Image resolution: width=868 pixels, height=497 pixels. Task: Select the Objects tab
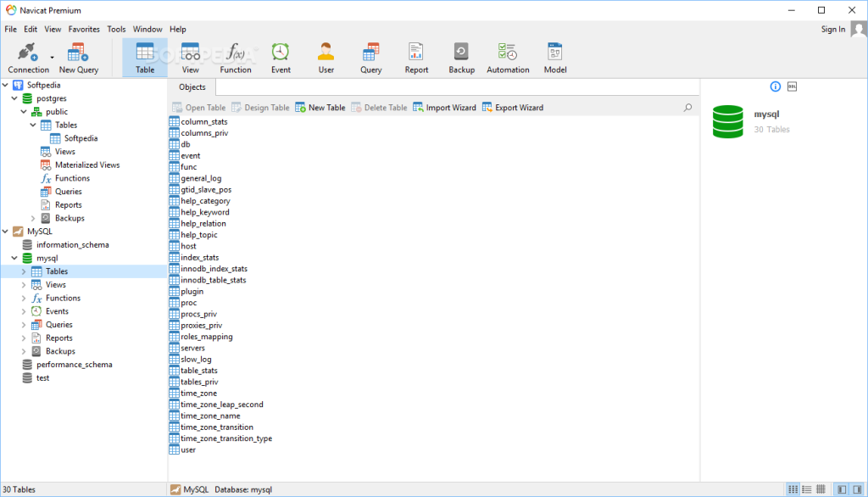point(192,87)
